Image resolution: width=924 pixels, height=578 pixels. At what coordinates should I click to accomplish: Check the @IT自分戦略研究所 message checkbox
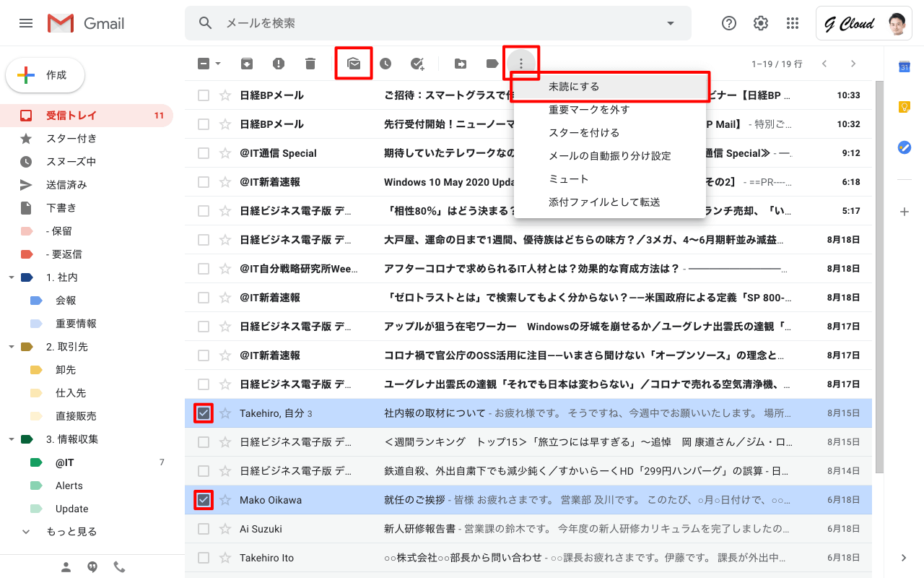tap(204, 269)
